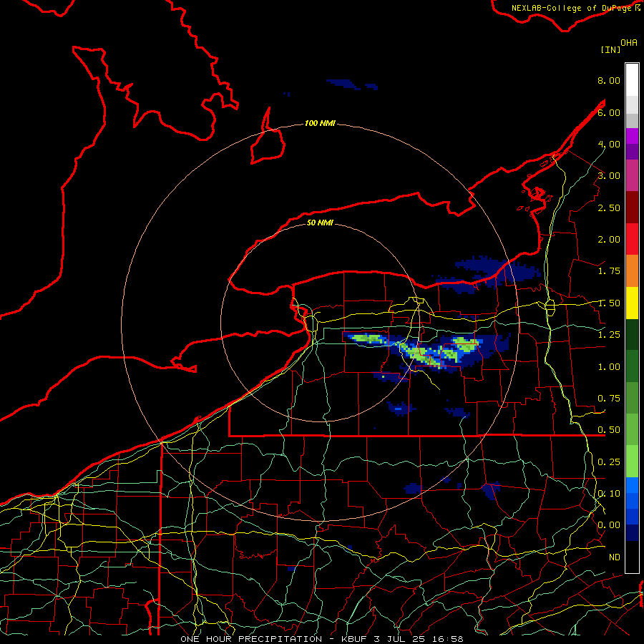Pick the yellow swatch near 1.50
Screen dimensions: 644x644
[x=632, y=303]
